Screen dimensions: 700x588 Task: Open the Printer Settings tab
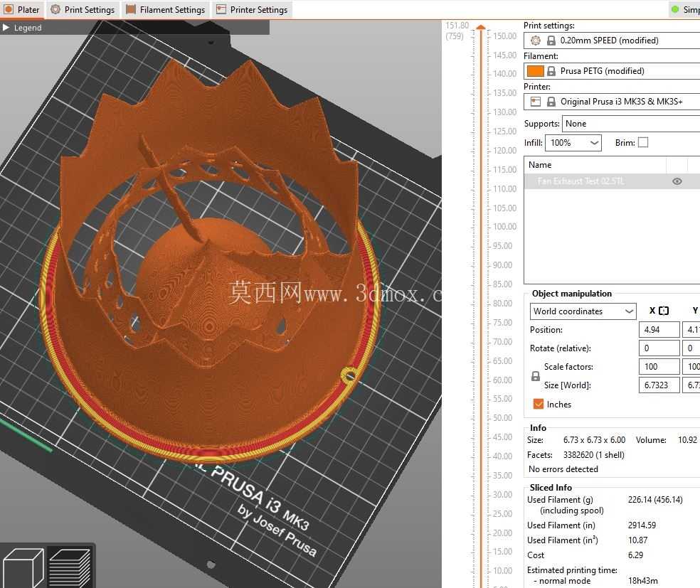[x=253, y=9]
